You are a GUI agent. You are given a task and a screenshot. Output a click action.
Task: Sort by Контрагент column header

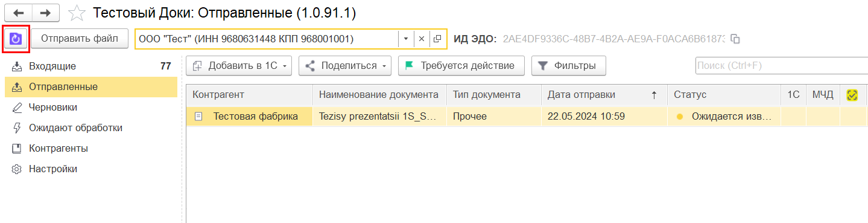(x=249, y=95)
